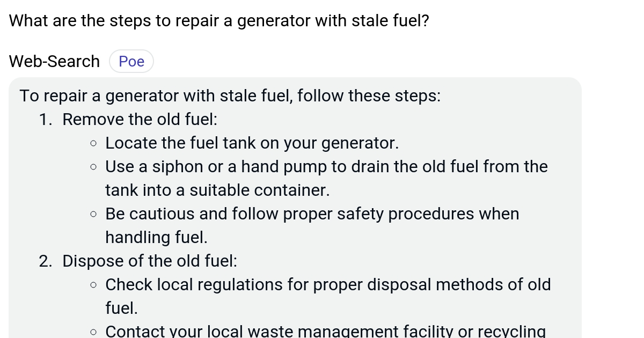Image resolution: width=644 pixels, height=338 pixels.
Task: Select the Web-Search bot name
Action: point(54,61)
